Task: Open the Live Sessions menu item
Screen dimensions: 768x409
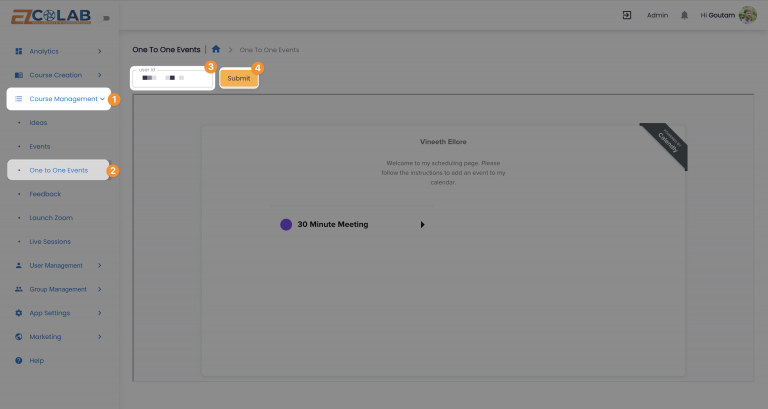Action: 50,241
